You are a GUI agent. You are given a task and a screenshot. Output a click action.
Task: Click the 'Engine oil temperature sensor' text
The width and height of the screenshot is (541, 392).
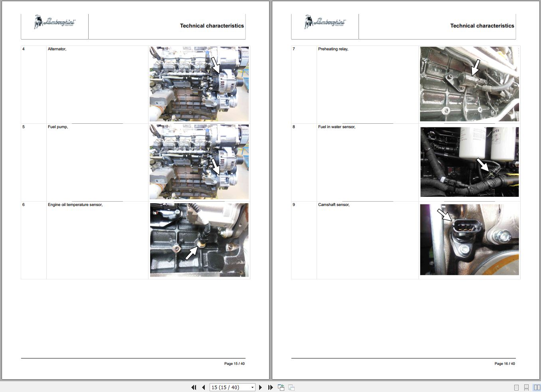pos(75,205)
